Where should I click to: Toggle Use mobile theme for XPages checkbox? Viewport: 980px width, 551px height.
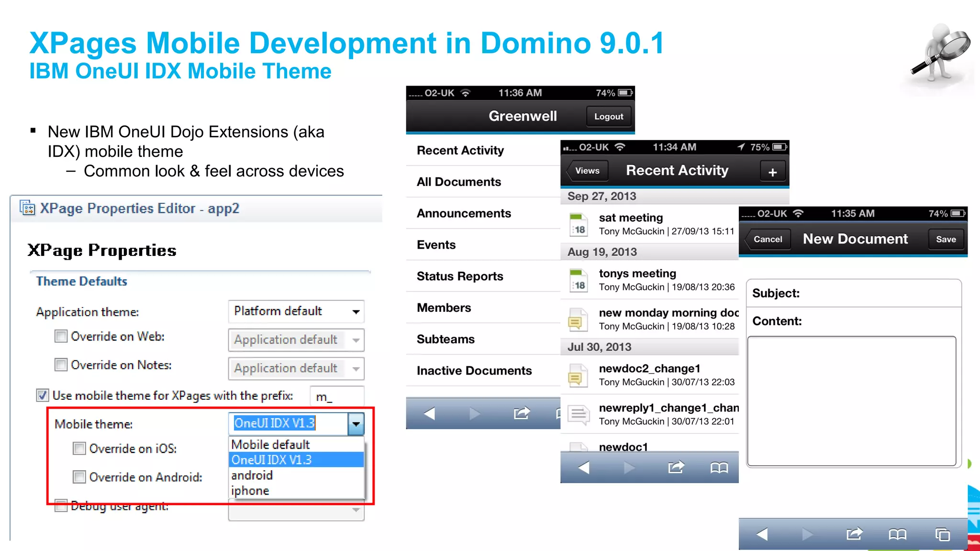pos(43,396)
